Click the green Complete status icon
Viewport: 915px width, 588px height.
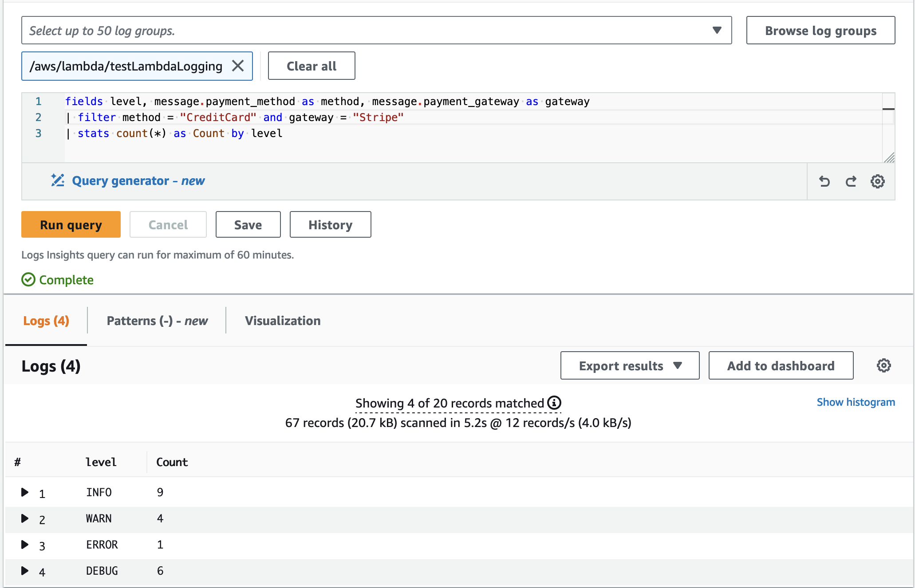(x=28, y=280)
